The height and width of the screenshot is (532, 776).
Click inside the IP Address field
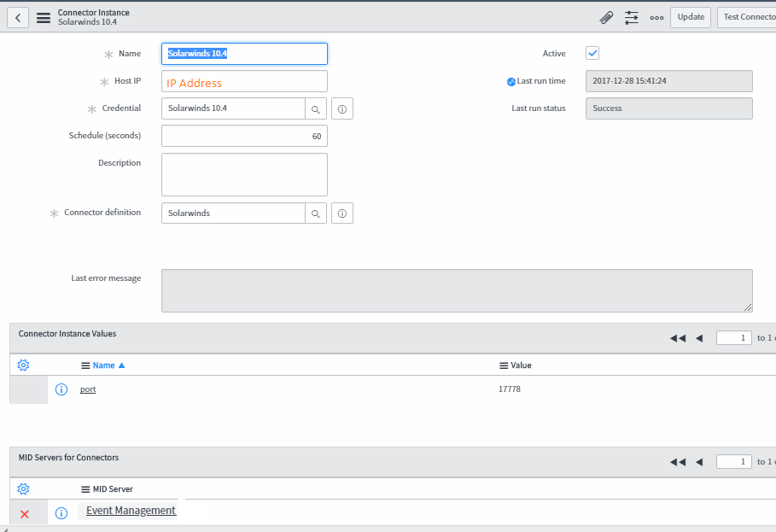(244, 81)
